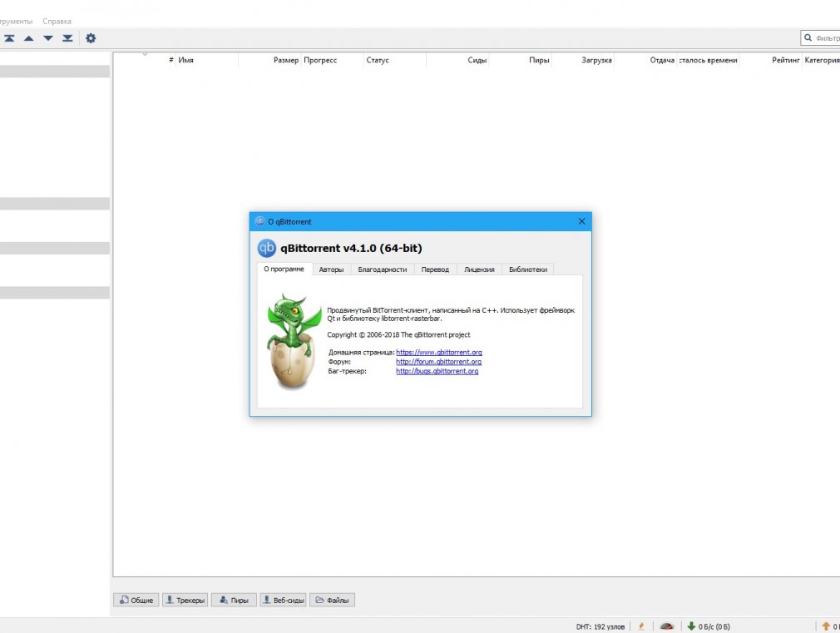
Task: Sort torrents by Прогресс column
Action: [332, 60]
